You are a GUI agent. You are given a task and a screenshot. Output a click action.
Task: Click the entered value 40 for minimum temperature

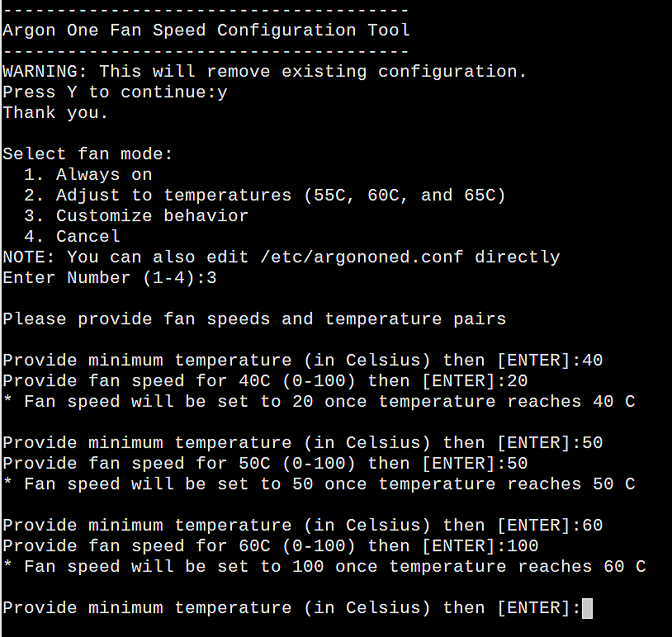[592, 361]
